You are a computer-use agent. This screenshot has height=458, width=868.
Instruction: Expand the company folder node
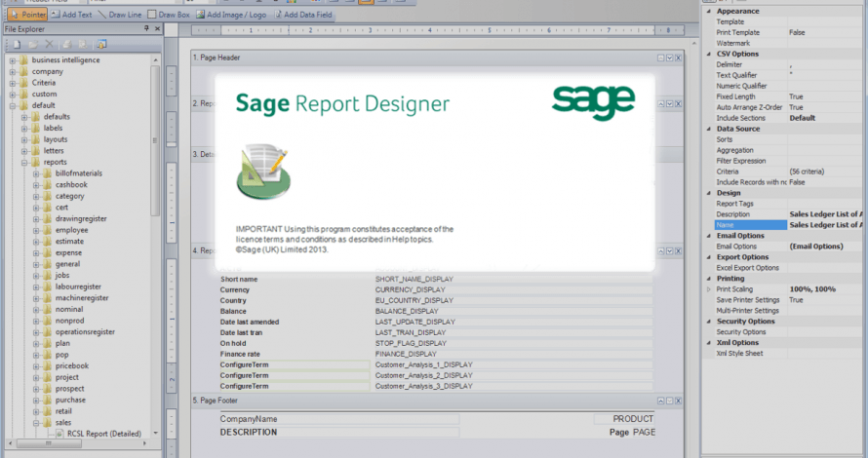coord(12,72)
